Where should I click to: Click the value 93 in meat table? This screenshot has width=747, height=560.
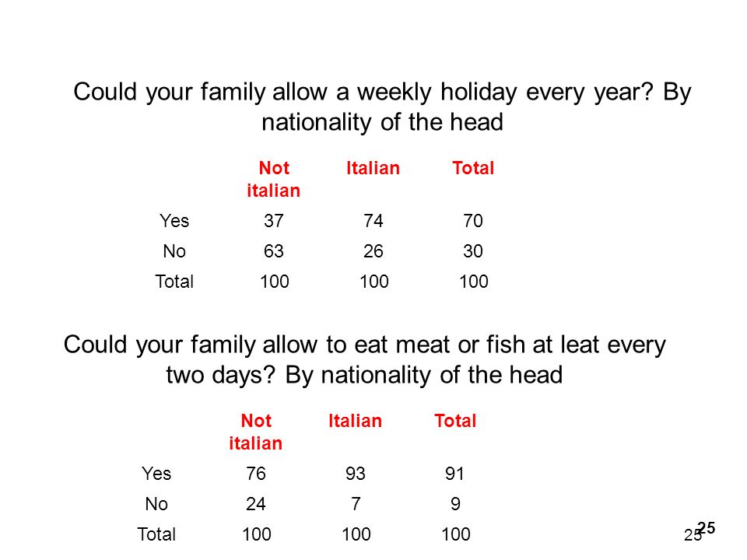pyautogui.click(x=356, y=474)
